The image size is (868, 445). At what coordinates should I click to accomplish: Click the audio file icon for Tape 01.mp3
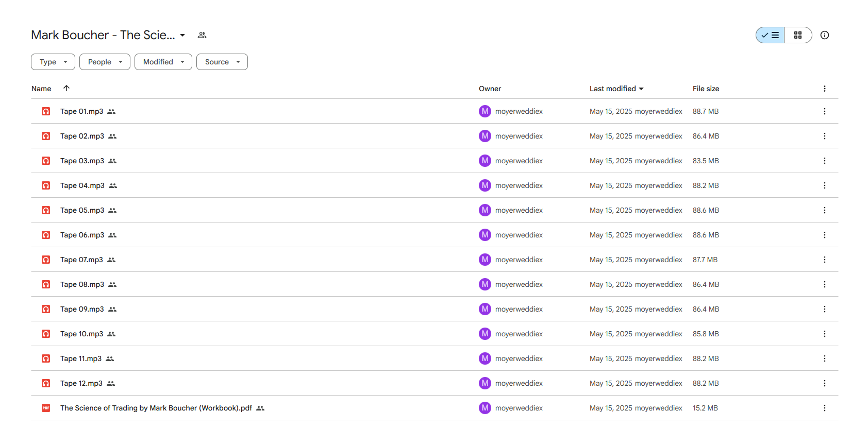(46, 111)
